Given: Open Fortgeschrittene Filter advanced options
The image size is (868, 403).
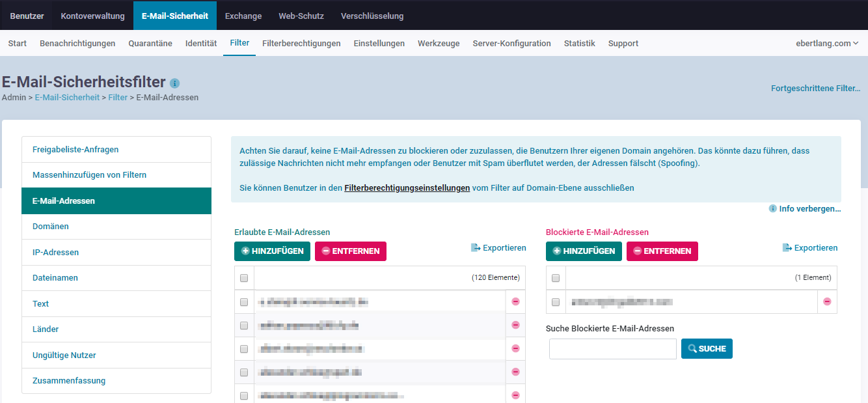Looking at the screenshot, I should [x=815, y=89].
